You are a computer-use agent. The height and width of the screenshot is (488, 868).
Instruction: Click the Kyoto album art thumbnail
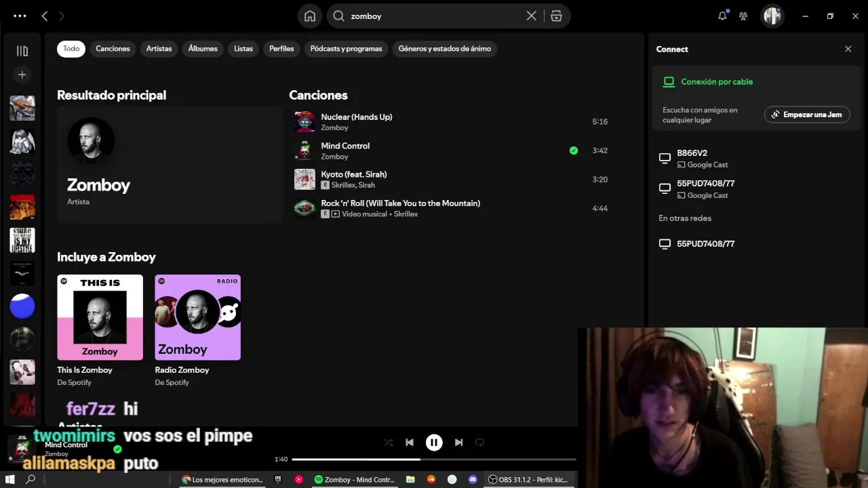[304, 180]
